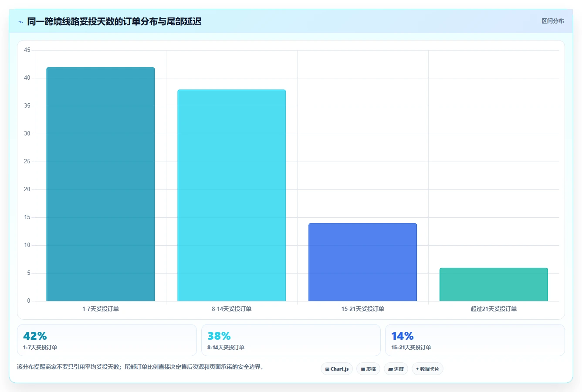Click the 8-14天妥投订单 caption under 38%
The width and height of the screenshot is (582, 392).
pyautogui.click(x=226, y=348)
